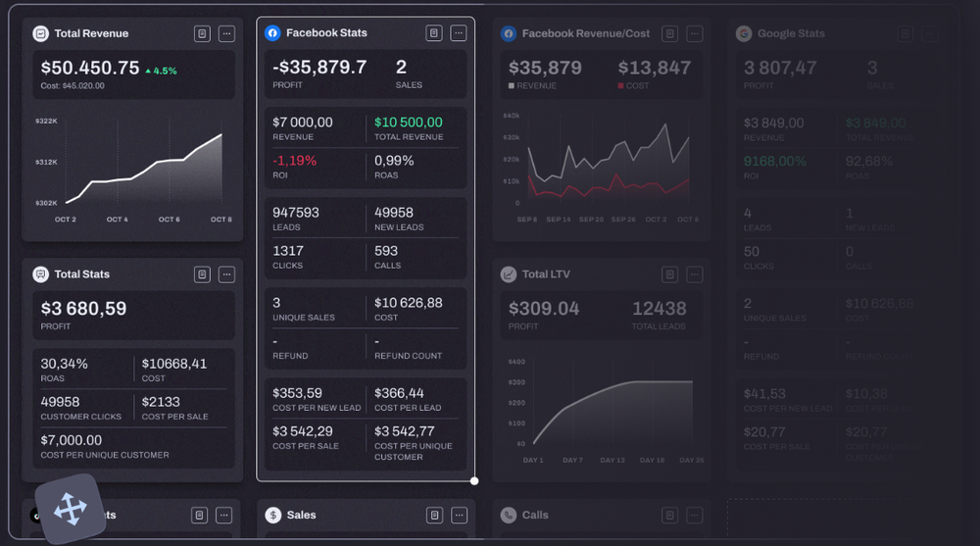This screenshot has height=546, width=980.
Task: Open Total Stats more options menu
Action: pos(227,274)
